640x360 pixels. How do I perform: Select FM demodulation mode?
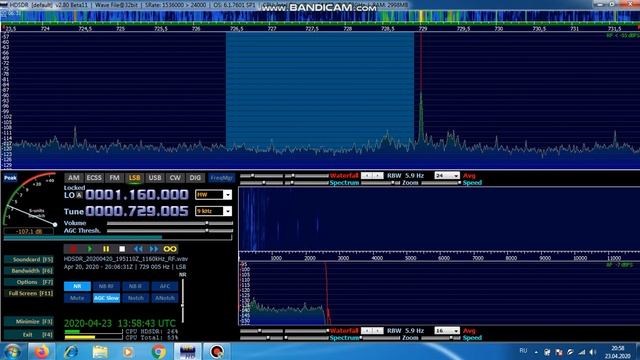(114, 178)
